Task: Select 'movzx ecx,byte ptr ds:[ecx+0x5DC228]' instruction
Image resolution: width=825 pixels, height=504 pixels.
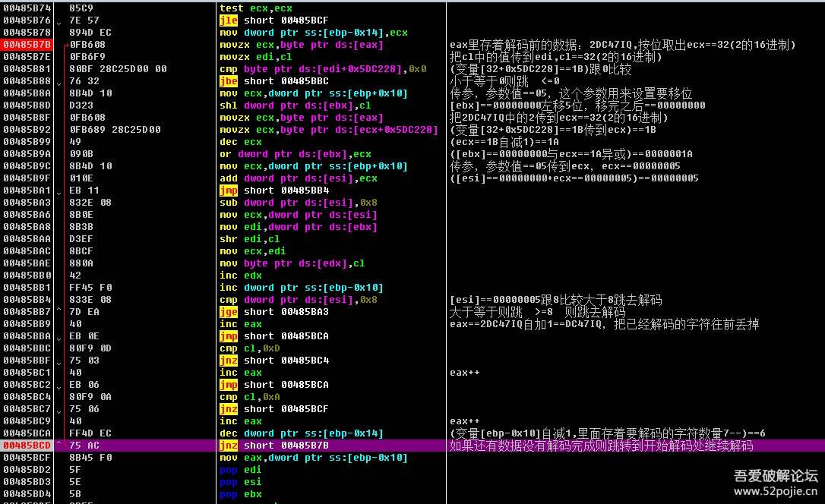Action: (329, 130)
